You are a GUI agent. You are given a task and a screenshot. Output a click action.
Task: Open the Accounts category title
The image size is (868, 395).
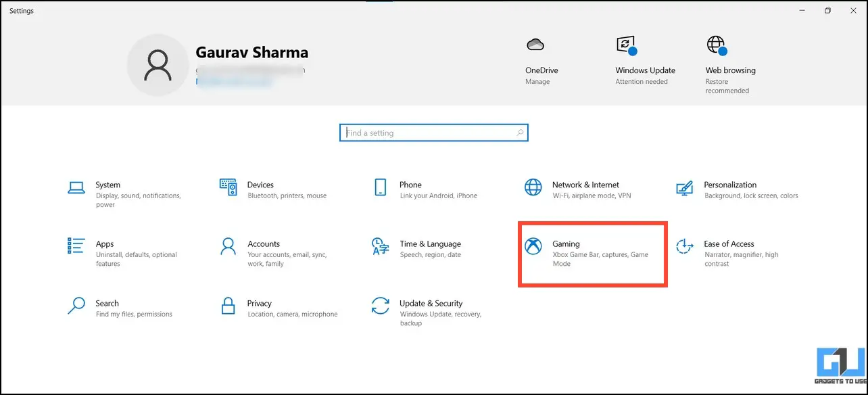264,244
